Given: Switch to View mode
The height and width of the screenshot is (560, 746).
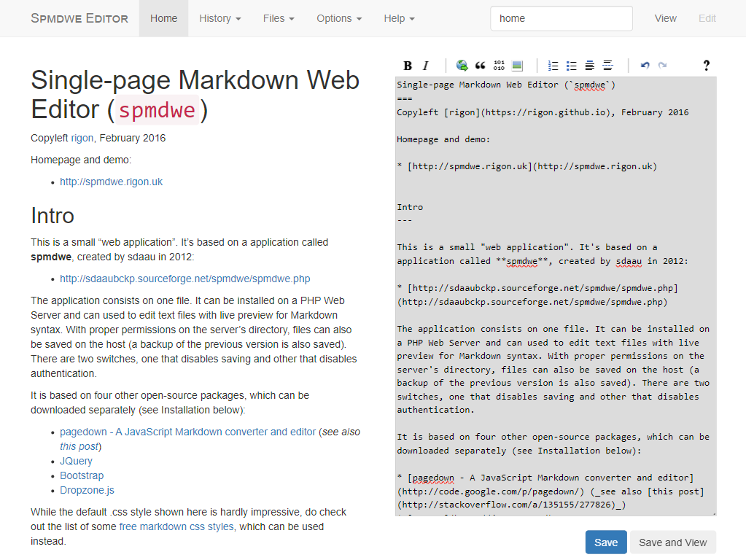Looking at the screenshot, I should 665,18.
